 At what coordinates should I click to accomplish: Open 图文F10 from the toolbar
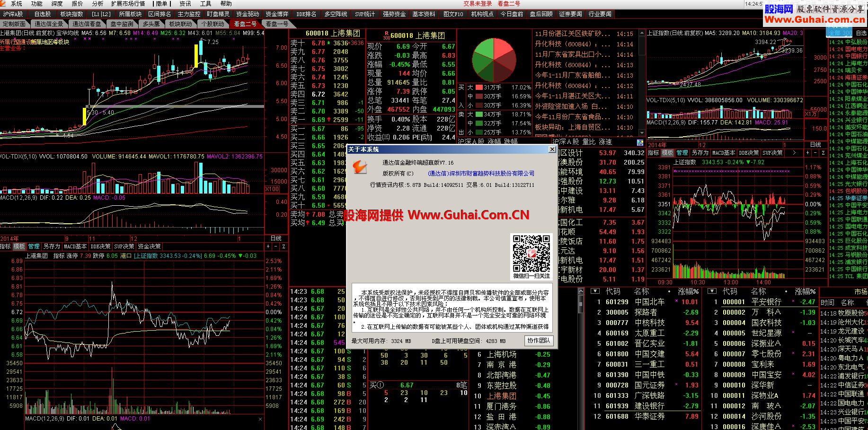click(x=453, y=14)
